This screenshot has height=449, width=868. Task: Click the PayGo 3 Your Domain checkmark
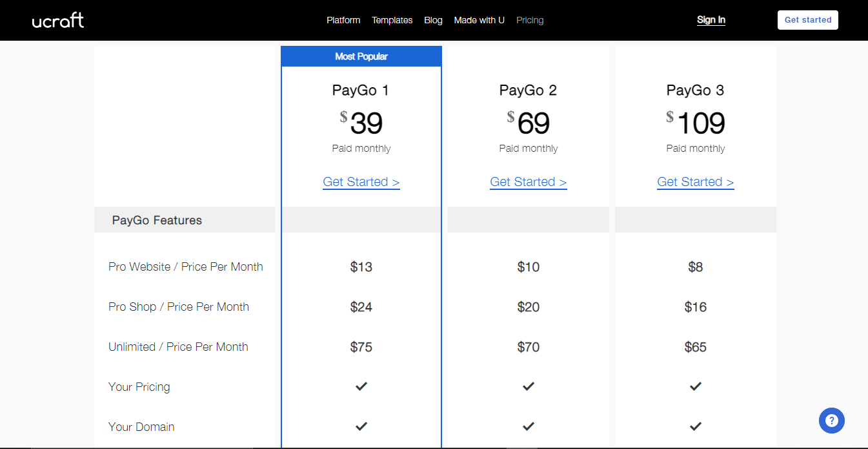tap(695, 426)
